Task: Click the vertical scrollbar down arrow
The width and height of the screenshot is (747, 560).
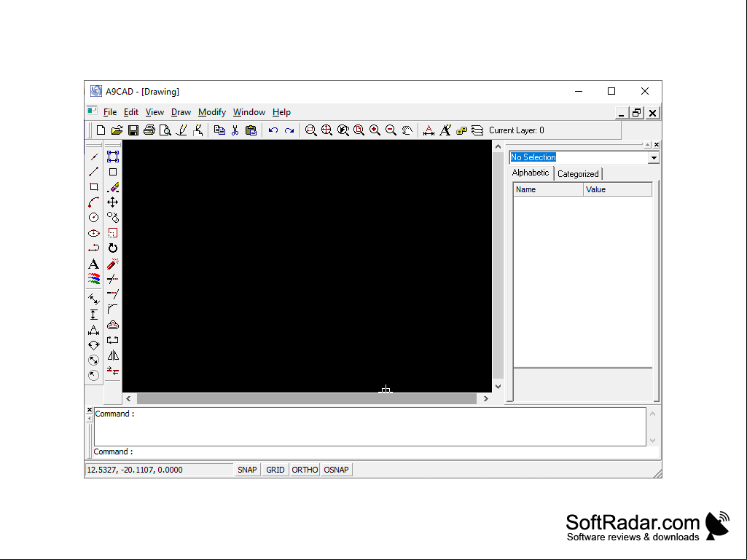Action: (x=498, y=387)
